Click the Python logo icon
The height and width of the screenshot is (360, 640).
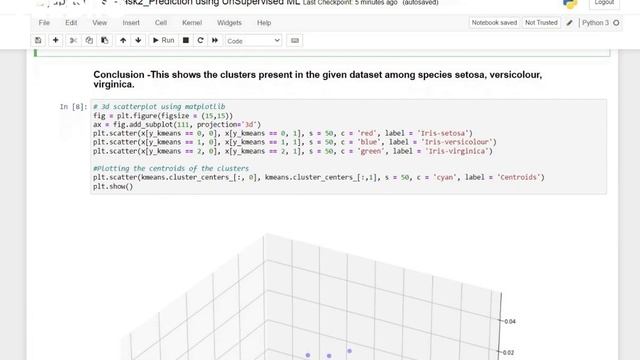570,3
